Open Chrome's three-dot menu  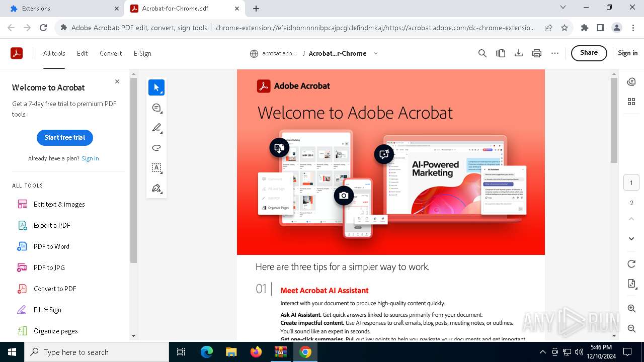pos(633,28)
